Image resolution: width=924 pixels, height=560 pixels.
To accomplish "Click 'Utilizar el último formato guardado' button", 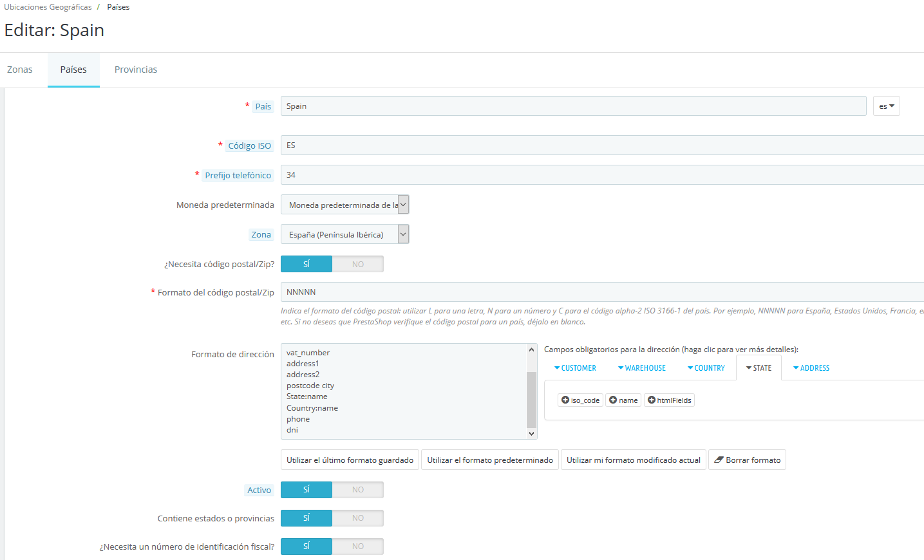I will [350, 460].
